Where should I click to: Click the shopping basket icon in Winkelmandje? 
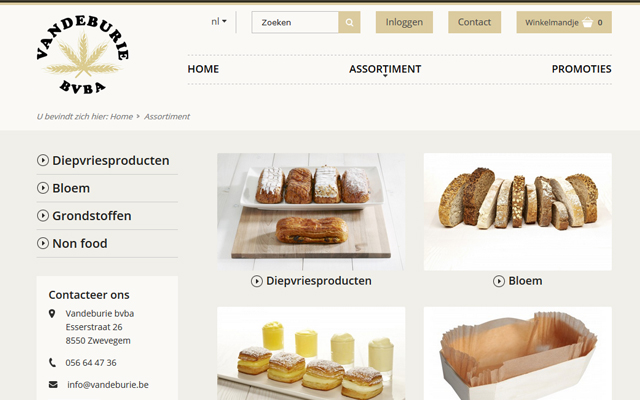(587, 22)
